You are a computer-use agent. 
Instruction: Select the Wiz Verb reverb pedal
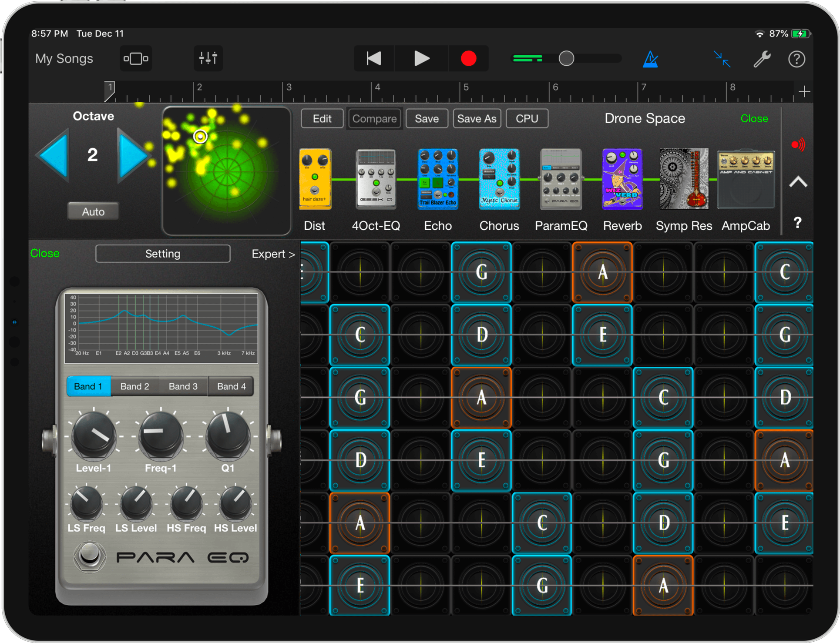[x=622, y=179]
